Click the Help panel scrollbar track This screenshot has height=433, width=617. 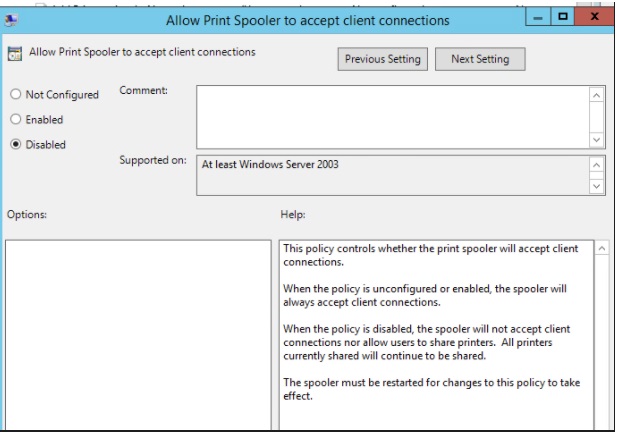point(602,342)
